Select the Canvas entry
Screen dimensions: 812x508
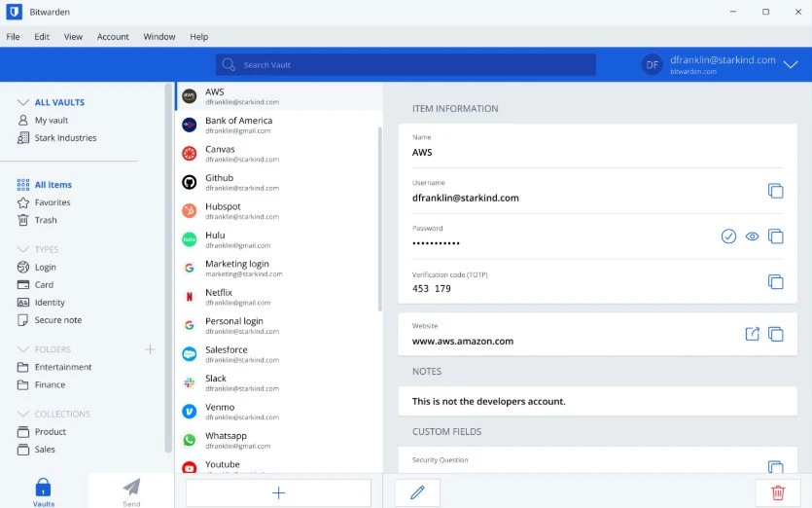pyautogui.click(x=277, y=154)
